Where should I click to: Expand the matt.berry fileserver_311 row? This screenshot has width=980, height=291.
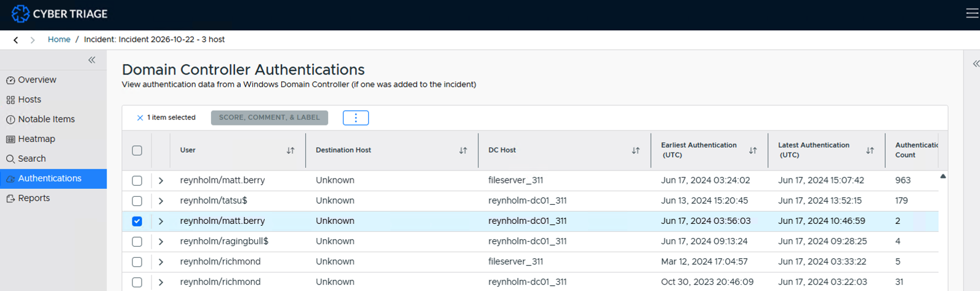click(161, 181)
